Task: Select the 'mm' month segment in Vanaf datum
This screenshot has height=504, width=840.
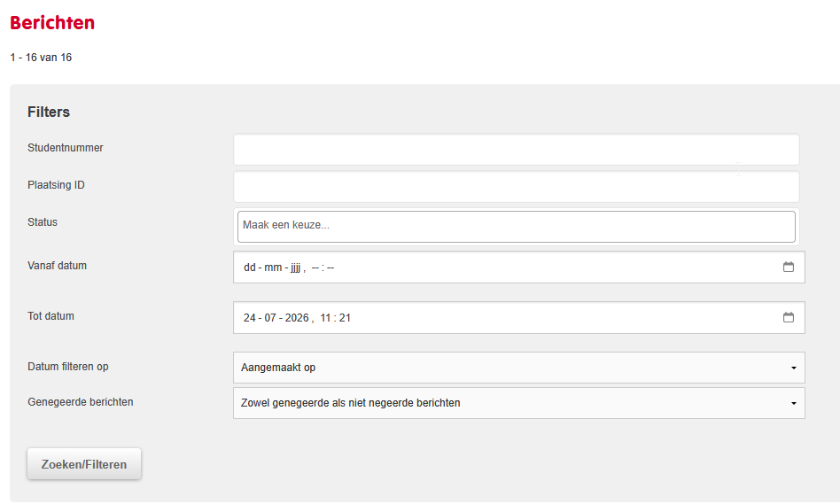Action: coord(273,268)
